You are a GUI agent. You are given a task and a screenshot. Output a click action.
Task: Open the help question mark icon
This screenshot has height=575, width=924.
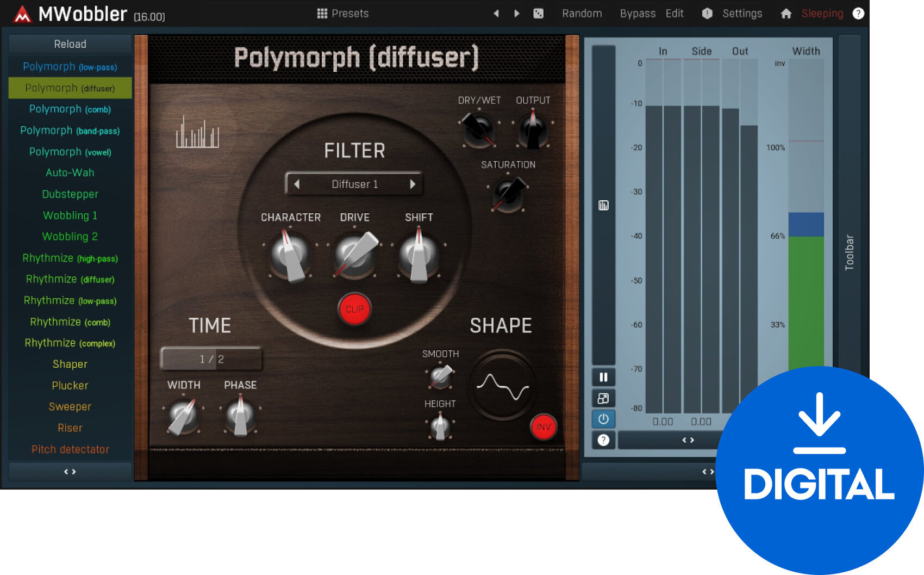(x=859, y=13)
